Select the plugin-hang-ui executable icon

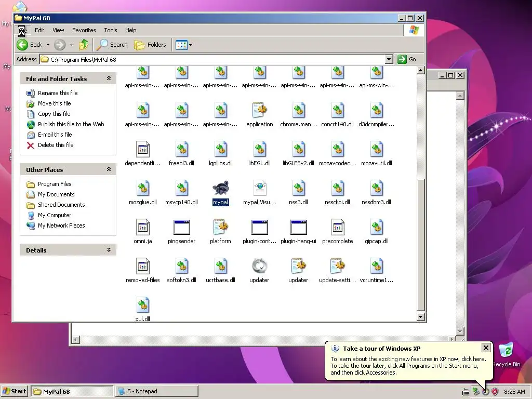pos(299,227)
